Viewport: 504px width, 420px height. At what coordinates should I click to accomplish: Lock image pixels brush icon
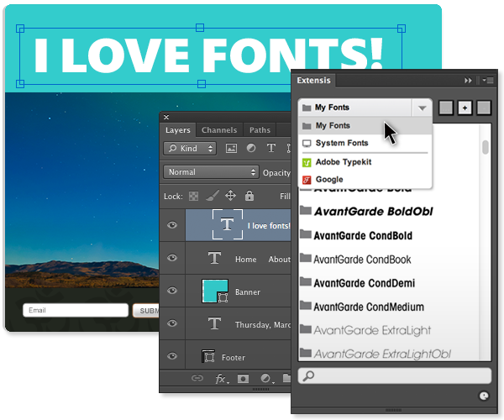pyautogui.click(x=213, y=196)
